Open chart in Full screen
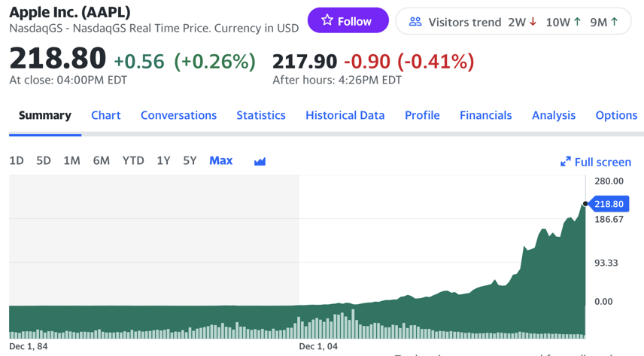 pyautogui.click(x=603, y=162)
